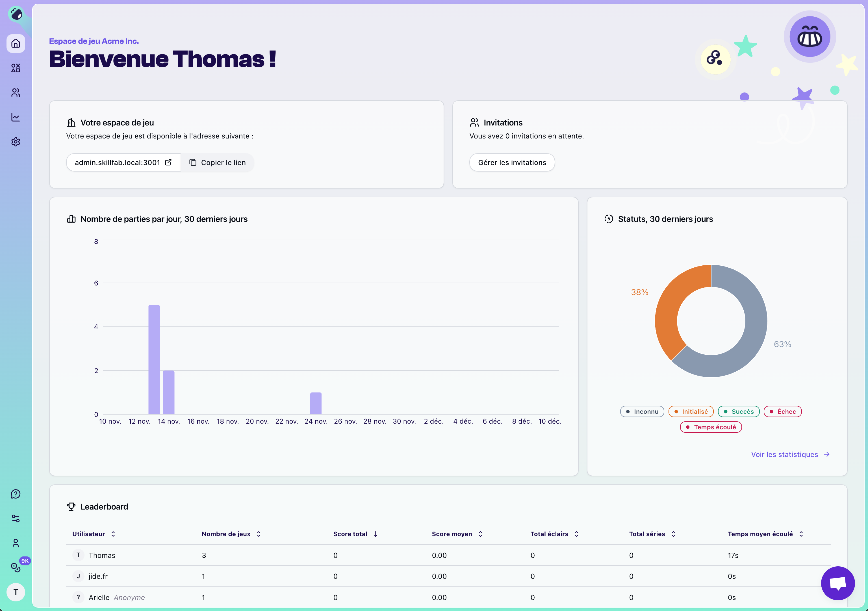Click the help question bubble sidebar icon
868x611 pixels.
[16, 494]
